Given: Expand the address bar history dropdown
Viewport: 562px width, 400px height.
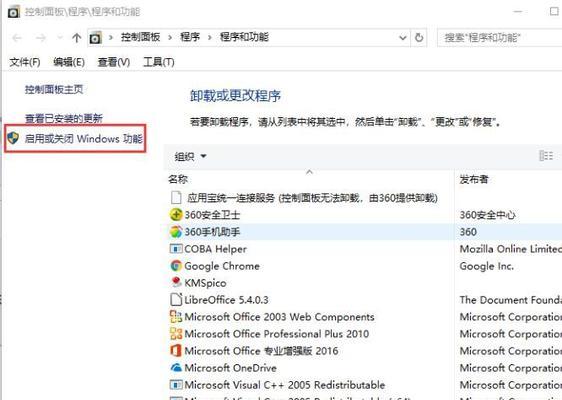Looking at the screenshot, I should pyautogui.click(x=403, y=38).
